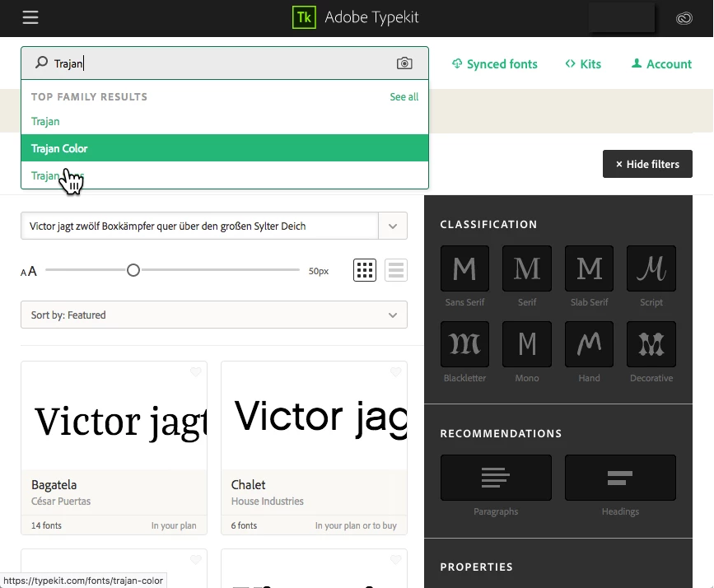The width and height of the screenshot is (714, 588).
Task: Switch to grid view
Action: pyautogui.click(x=365, y=270)
